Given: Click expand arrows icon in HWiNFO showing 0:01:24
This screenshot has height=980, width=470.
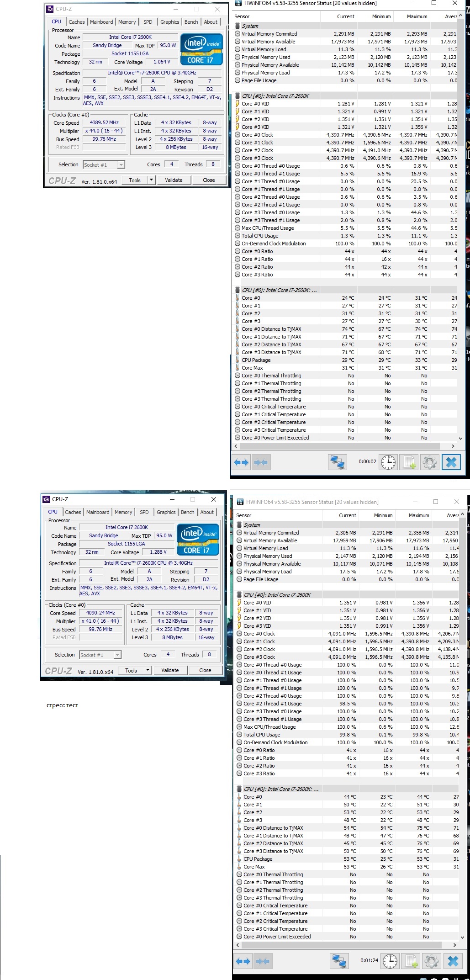Looking at the screenshot, I should [243, 961].
